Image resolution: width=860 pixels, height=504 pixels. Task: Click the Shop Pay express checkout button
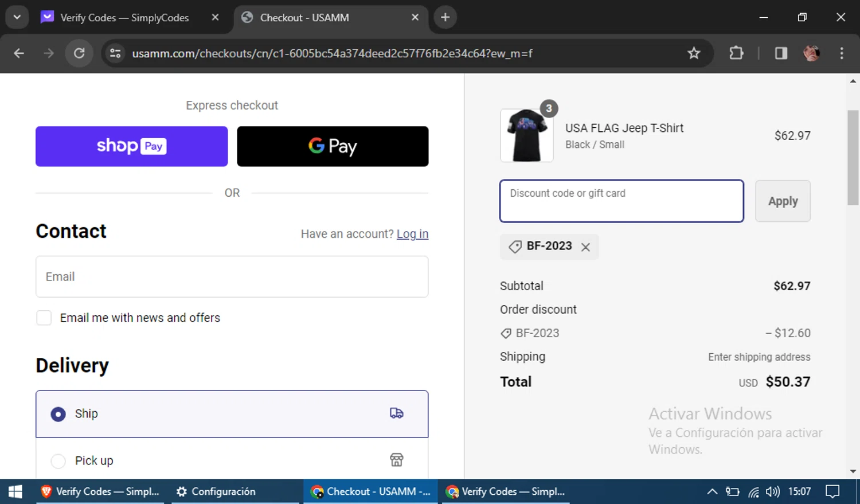(x=131, y=146)
